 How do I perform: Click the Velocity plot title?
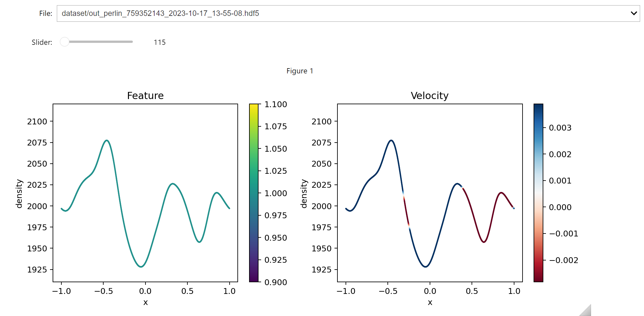429,95
